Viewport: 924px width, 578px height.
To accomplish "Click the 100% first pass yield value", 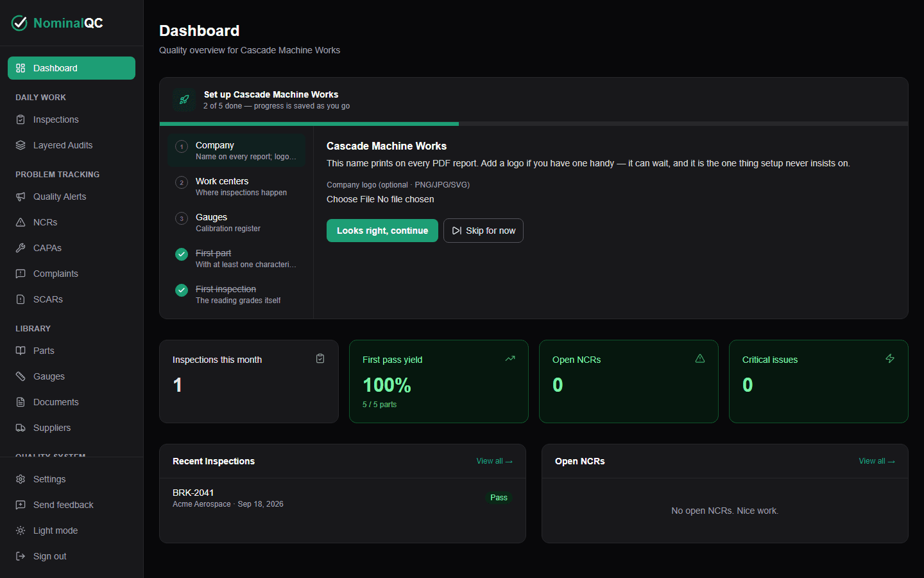I will (x=387, y=385).
